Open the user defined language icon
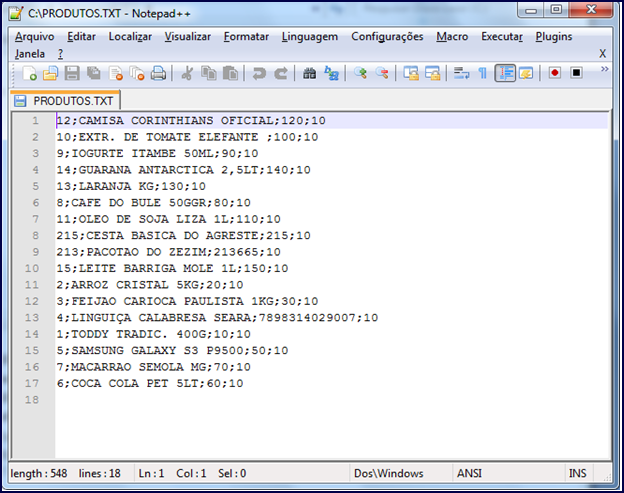This screenshot has height=493, width=624. [x=526, y=73]
